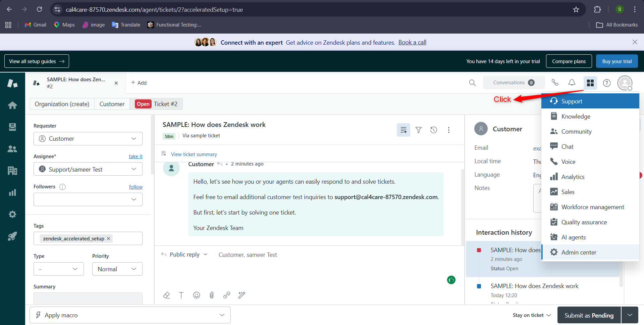Screen dimensions: 644x325
Task: Bookmark this page with the star icon
Action: (576, 9)
